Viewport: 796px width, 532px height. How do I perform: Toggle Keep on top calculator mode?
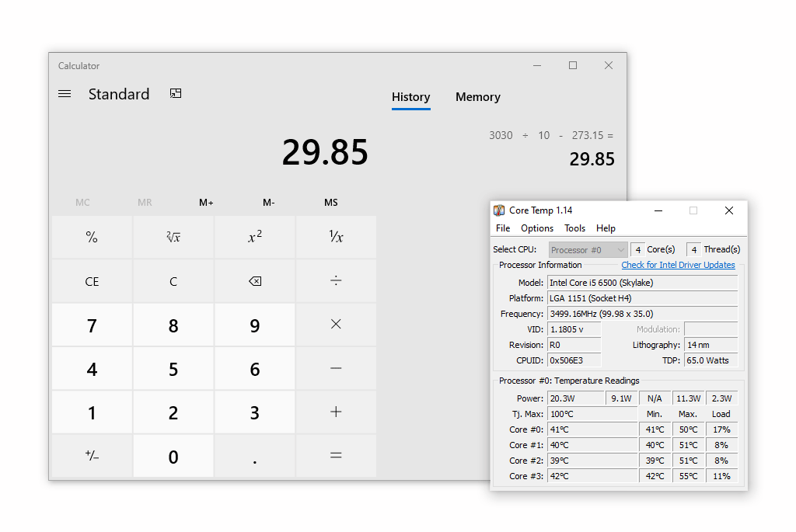(x=176, y=94)
